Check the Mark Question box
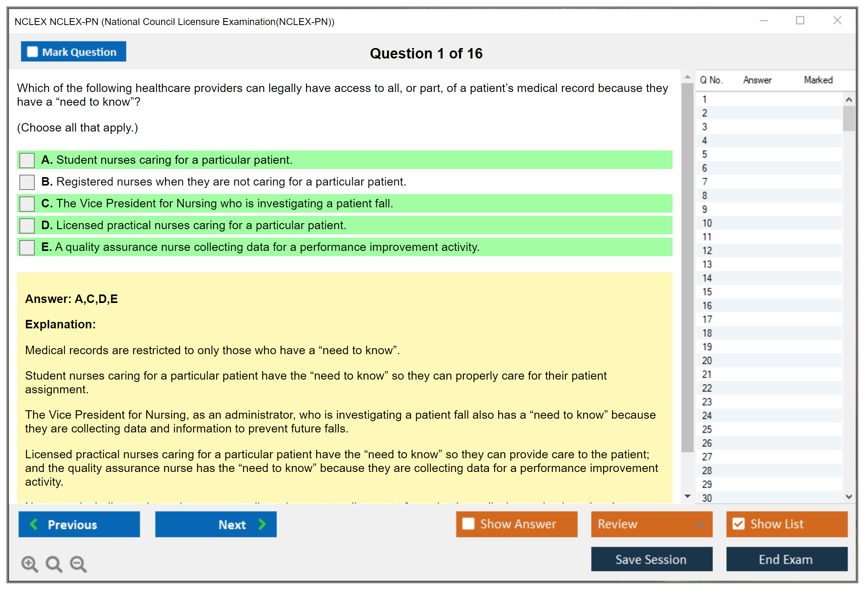The image size is (868, 593). point(32,52)
